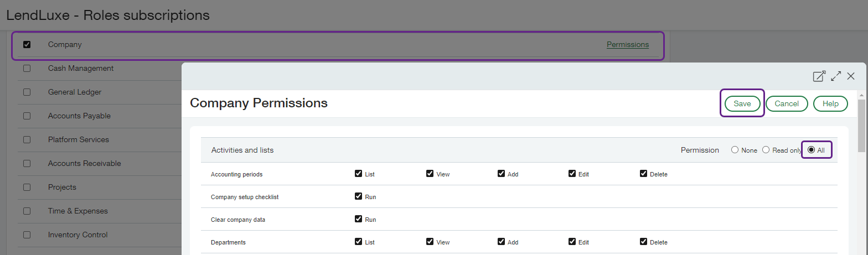Uncheck Run for Company setup checklist
This screenshot has height=255, width=868.
358,196
